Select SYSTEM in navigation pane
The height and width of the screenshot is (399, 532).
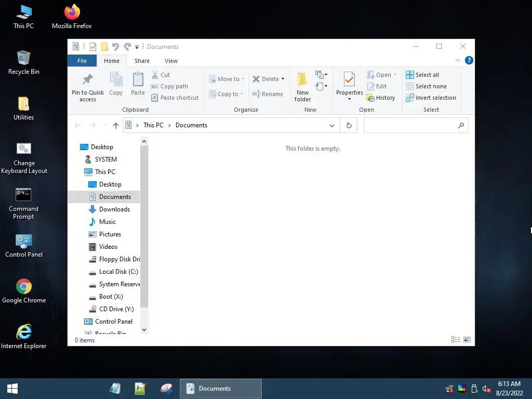(105, 159)
